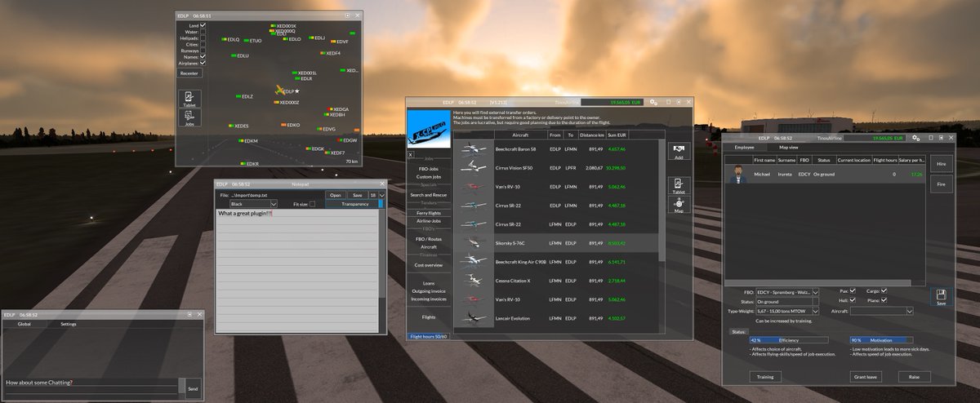Open Search and Rescue in the sidebar
The width and height of the screenshot is (980, 403).
[429, 195]
